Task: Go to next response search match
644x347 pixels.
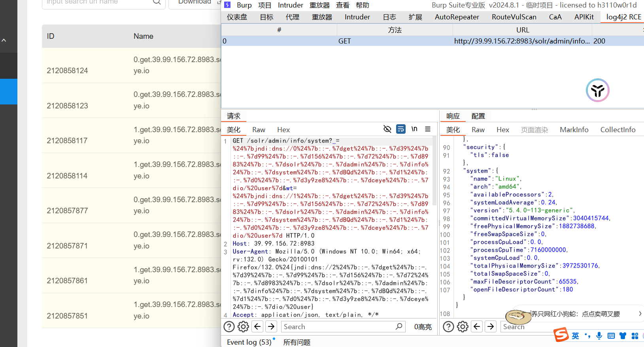Action: [x=491, y=326]
